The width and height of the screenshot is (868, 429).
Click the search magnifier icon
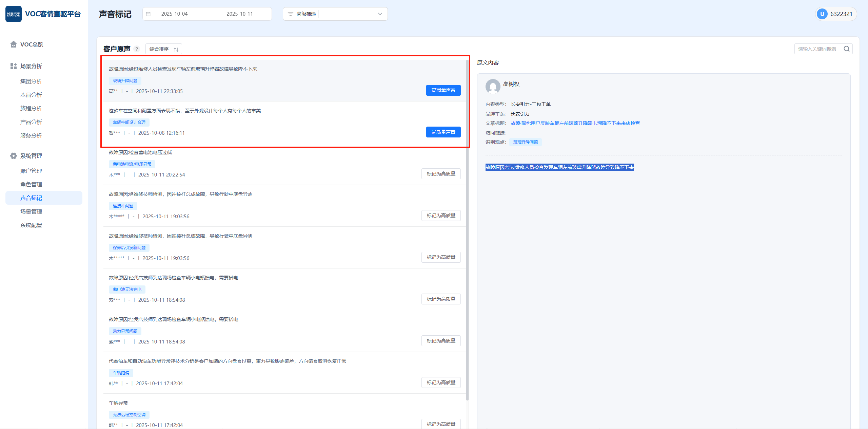(x=846, y=49)
